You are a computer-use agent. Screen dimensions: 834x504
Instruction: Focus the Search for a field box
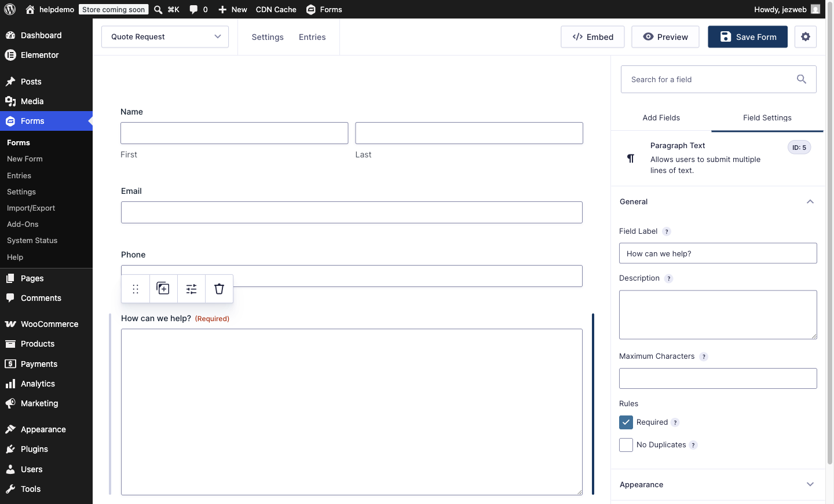719,79
